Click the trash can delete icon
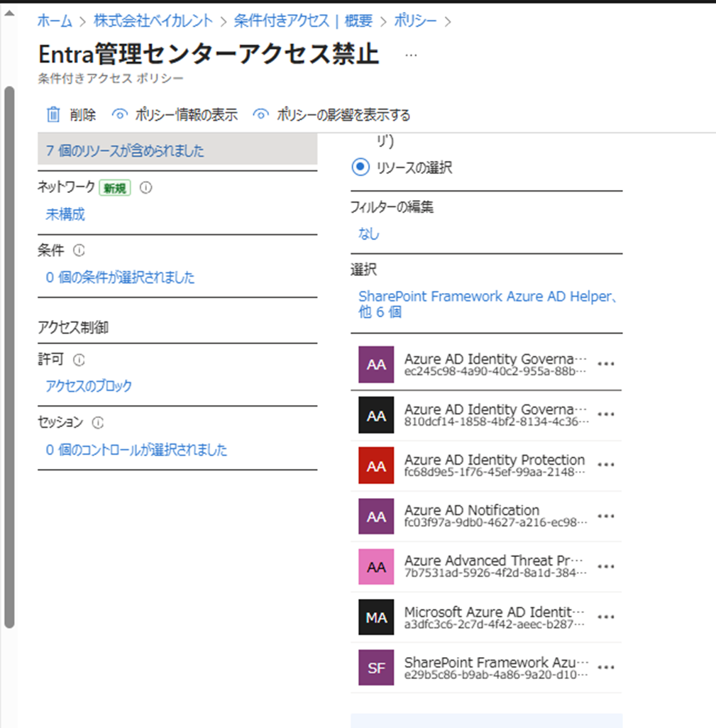The height and width of the screenshot is (728, 716). coord(53,114)
